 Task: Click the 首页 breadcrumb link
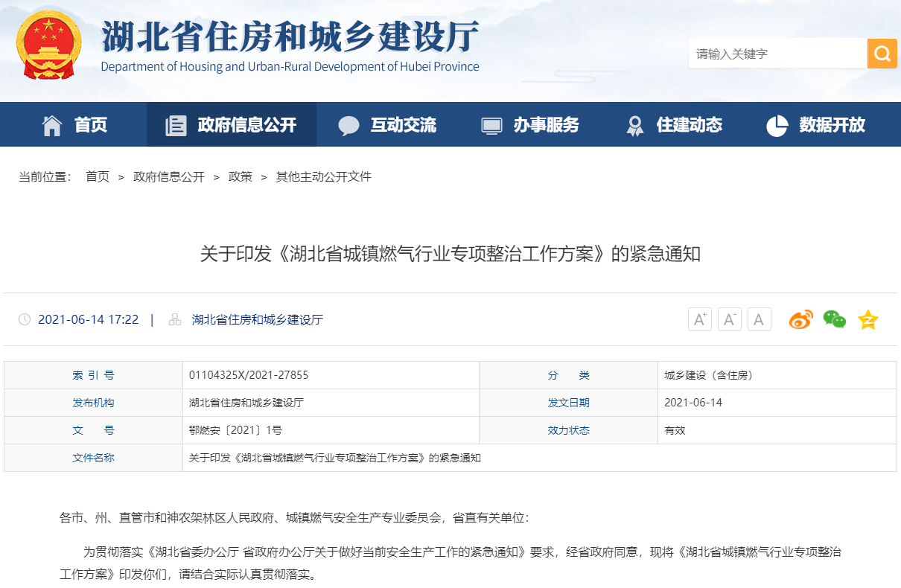(97, 176)
